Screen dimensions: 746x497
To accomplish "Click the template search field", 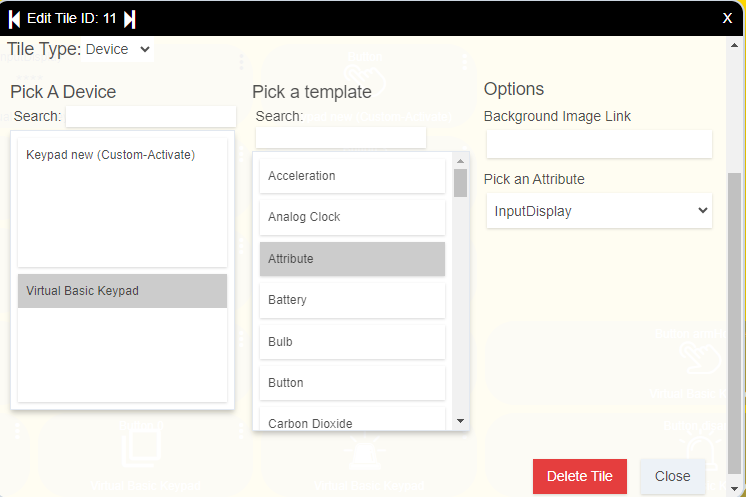I will pos(340,137).
